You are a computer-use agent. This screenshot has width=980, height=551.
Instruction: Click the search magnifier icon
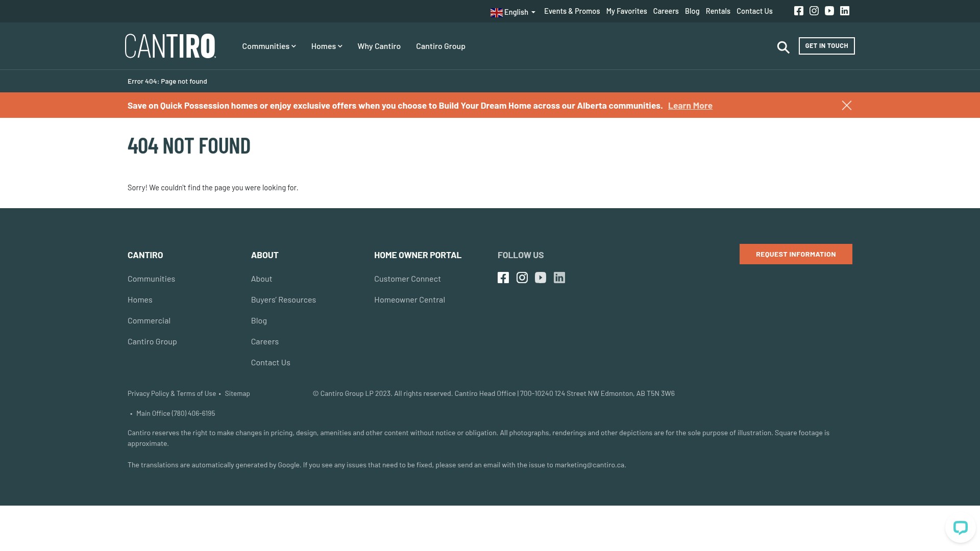[783, 47]
